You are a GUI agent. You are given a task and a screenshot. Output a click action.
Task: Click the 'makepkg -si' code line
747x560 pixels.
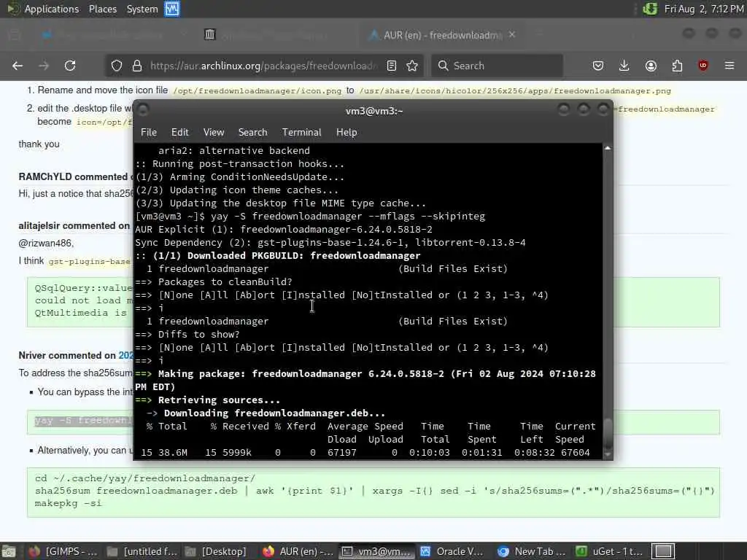point(68,503)
